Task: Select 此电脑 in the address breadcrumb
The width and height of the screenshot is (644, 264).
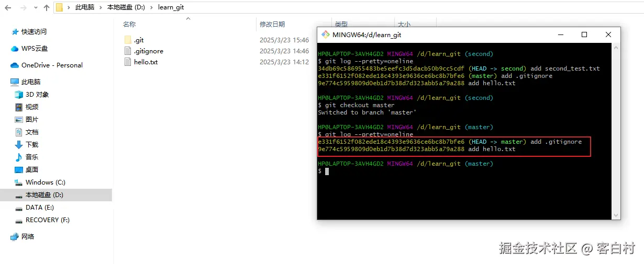Action: point(85,8)
